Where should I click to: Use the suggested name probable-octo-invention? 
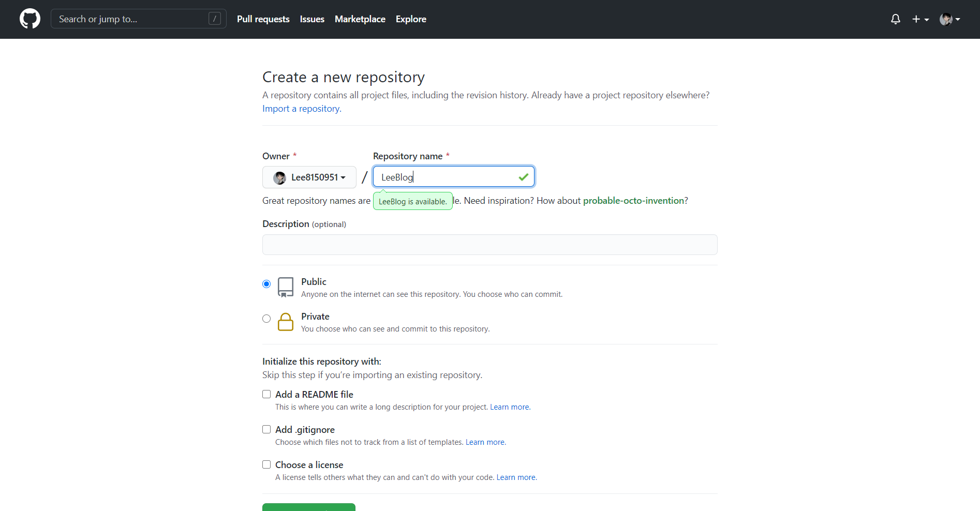pos(633,201)
